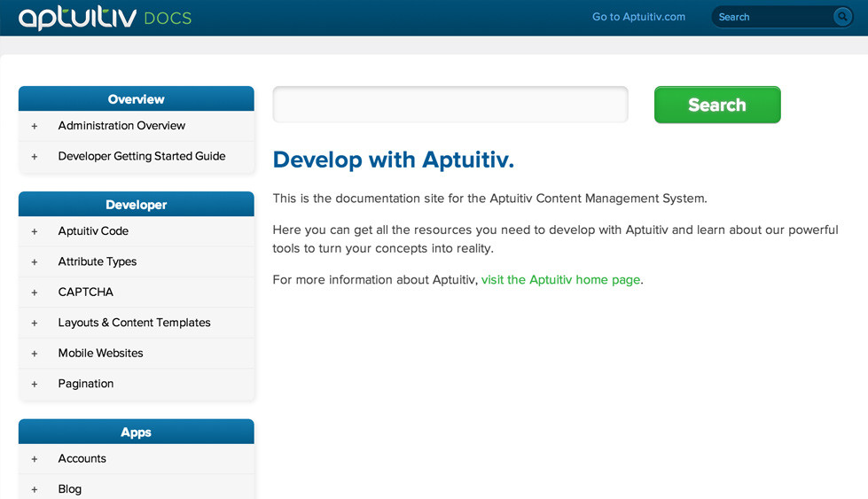Expand the plus beside Attribute Types

tap(35, 261)
